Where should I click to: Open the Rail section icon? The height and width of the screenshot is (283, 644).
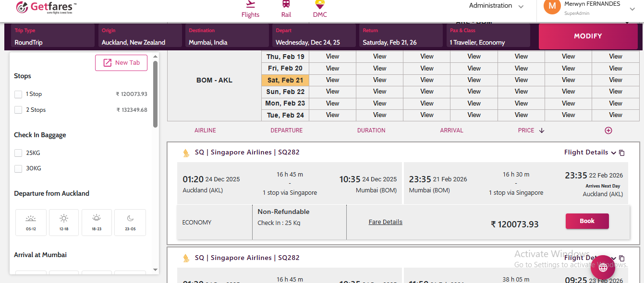tap(286, 5)
